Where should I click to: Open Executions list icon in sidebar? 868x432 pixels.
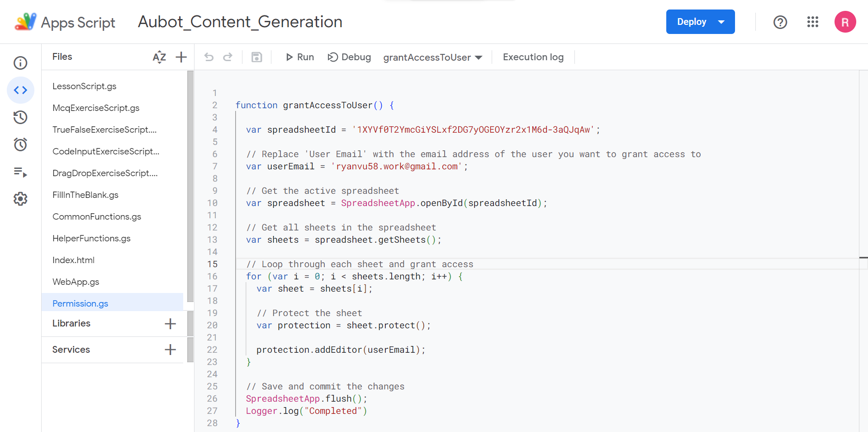coord(20,172)
